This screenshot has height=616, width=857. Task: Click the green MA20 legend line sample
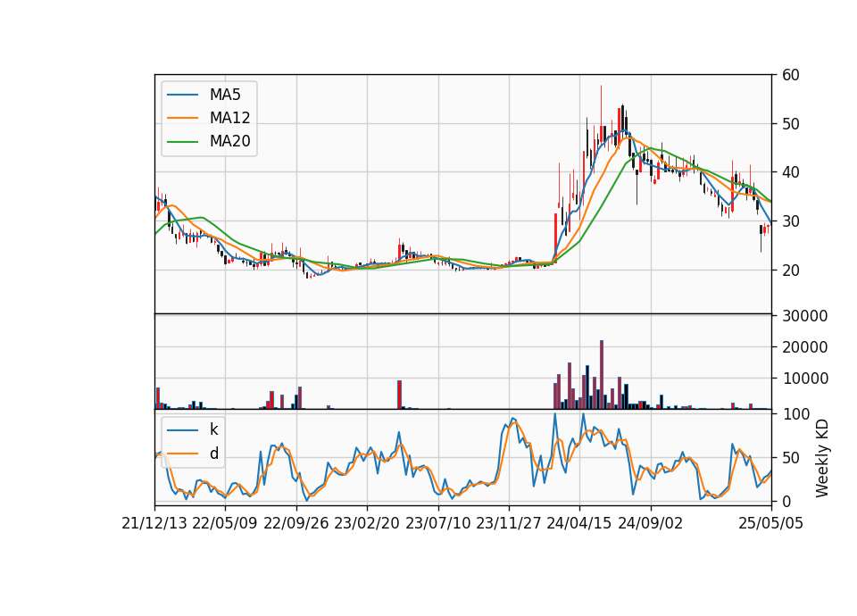(x=182, y=141)
